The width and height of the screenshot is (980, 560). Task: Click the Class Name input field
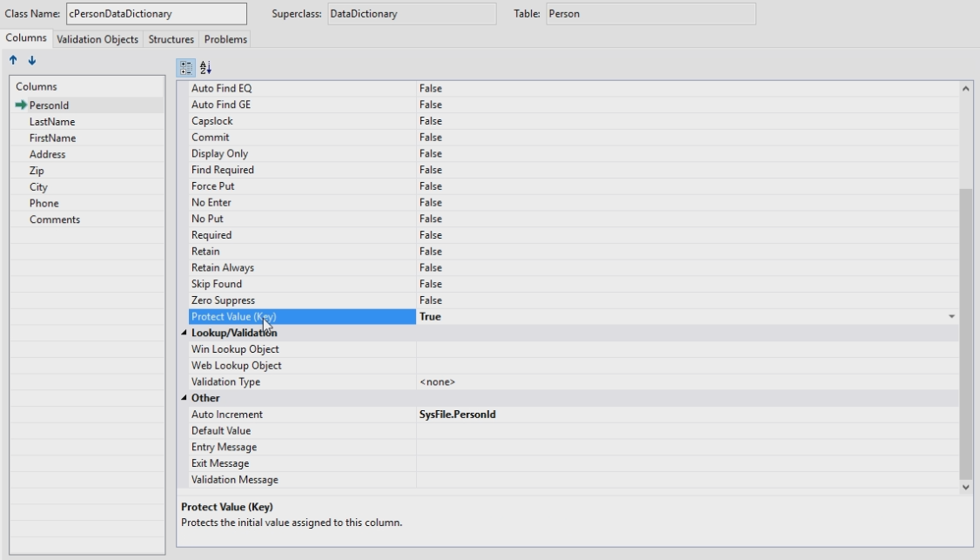(x=155, y=14)
